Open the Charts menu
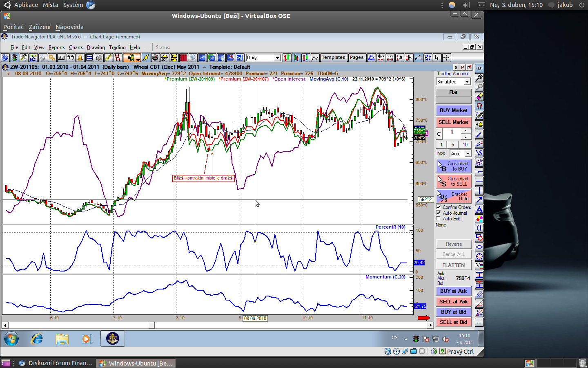Viewport: 588px width, 368px height. point(76,47)
